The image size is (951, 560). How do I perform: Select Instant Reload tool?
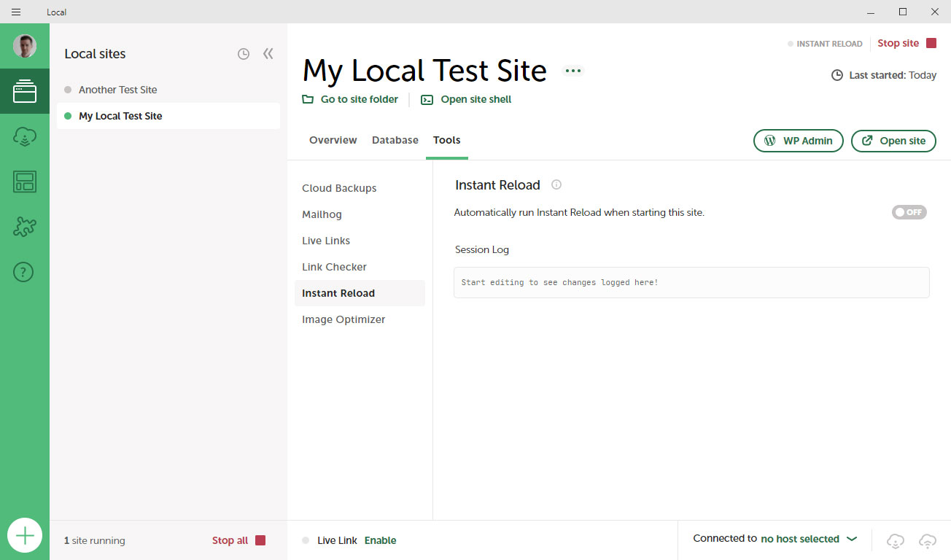pyautogui.click(x=360, y=293)
